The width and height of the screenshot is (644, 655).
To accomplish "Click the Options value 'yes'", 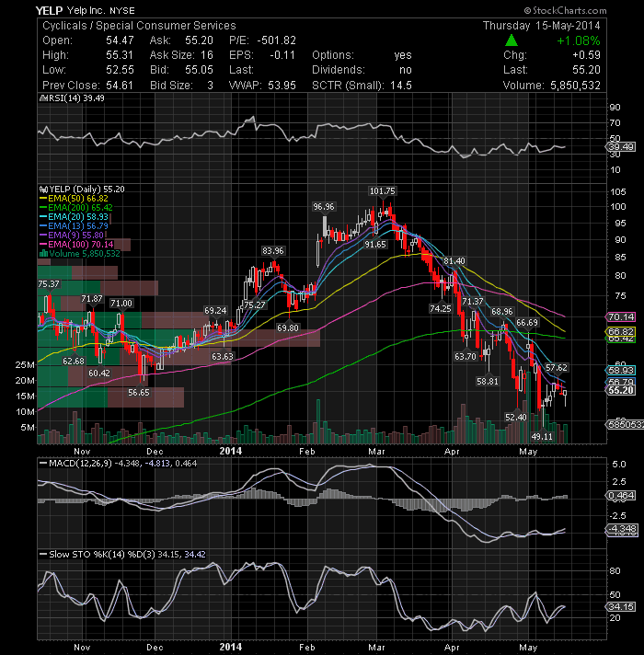I will click(403, 55).
